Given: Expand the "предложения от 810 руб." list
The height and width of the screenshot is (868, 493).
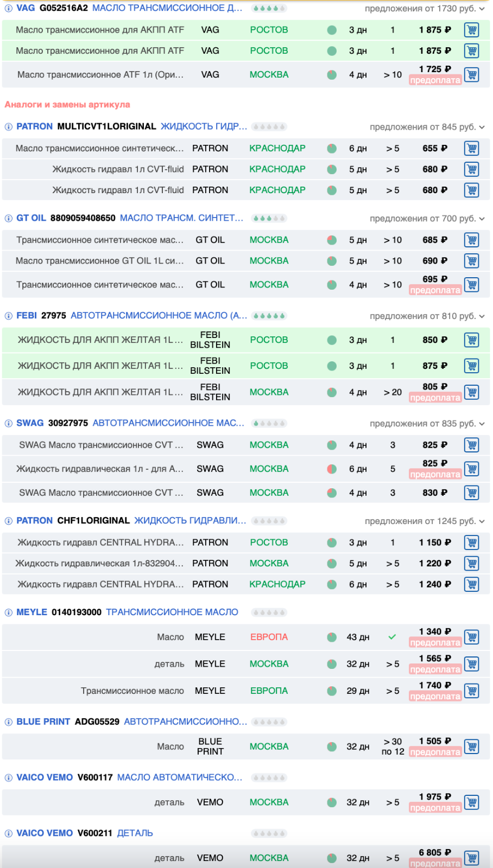Looking at the screenshot, I should 427,316.
